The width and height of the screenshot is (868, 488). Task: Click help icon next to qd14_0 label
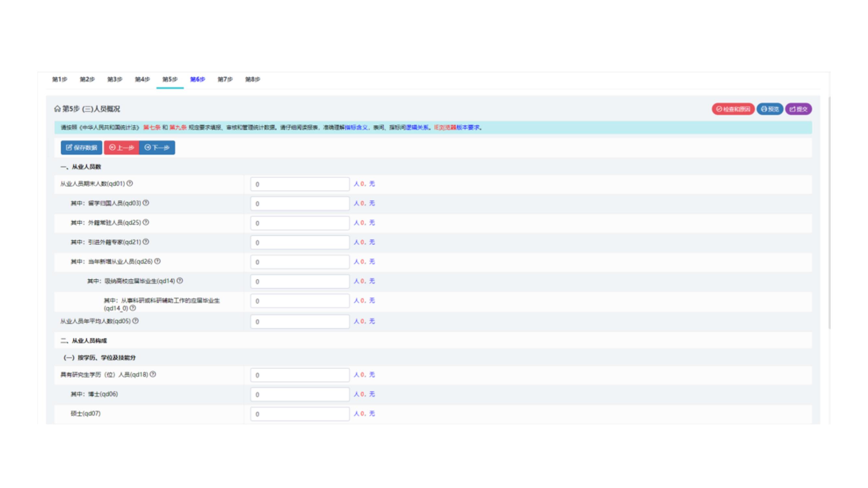tap(133, 308)
